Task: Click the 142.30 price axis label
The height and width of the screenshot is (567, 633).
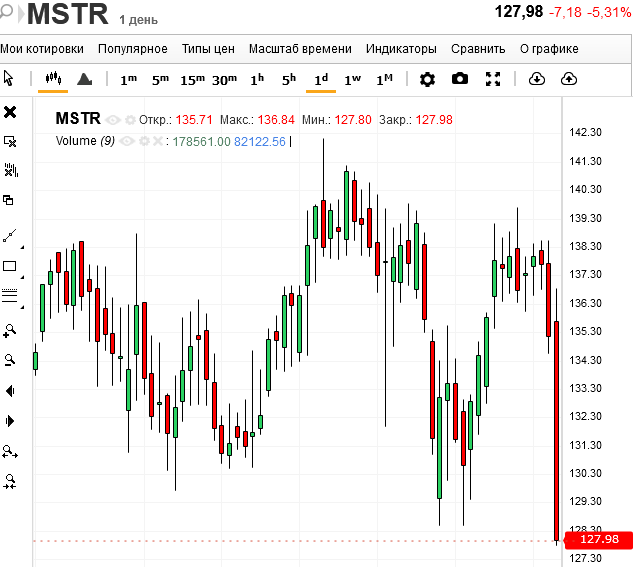Action: (585, 132)
